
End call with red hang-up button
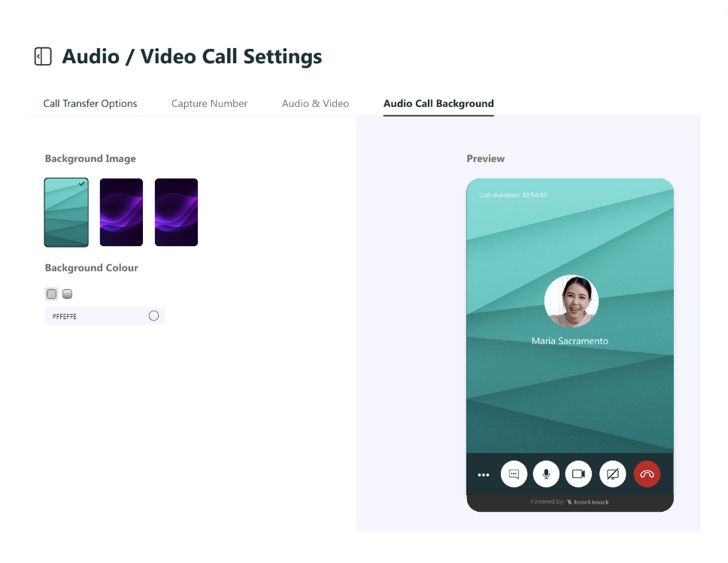(x=647, y=474)
